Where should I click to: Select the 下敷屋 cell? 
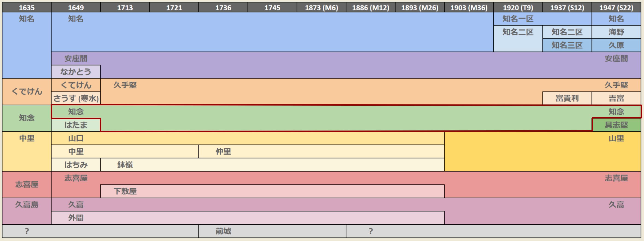(272, 191)
